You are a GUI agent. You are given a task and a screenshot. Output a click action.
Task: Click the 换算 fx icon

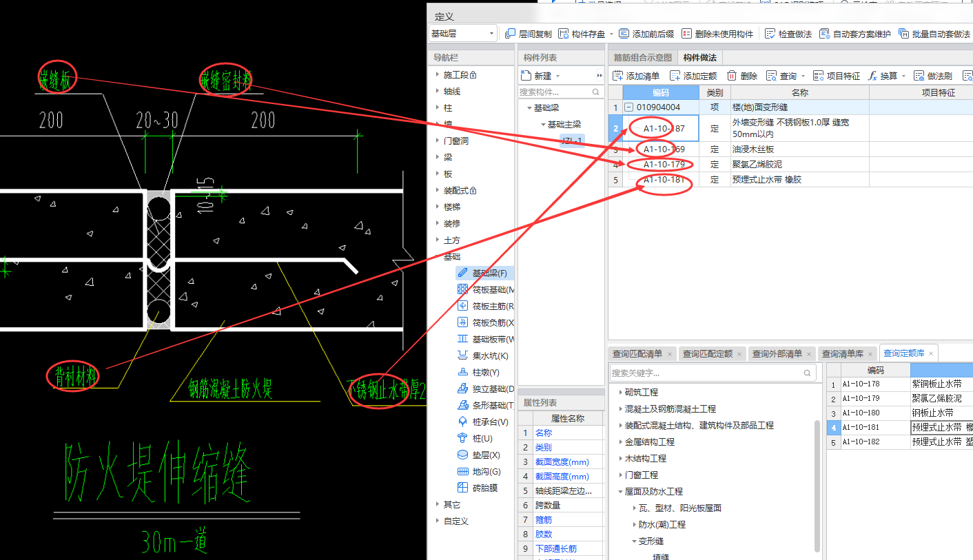click(x=872, y=76)
